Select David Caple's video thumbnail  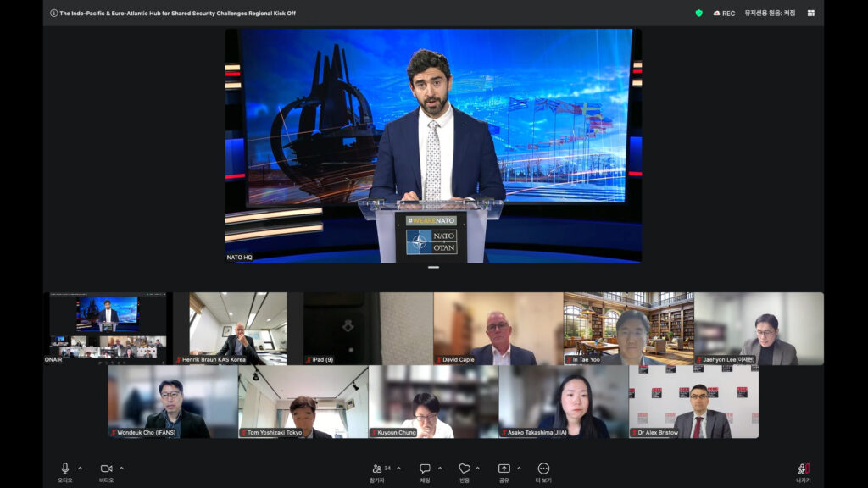tap(498, 329)
